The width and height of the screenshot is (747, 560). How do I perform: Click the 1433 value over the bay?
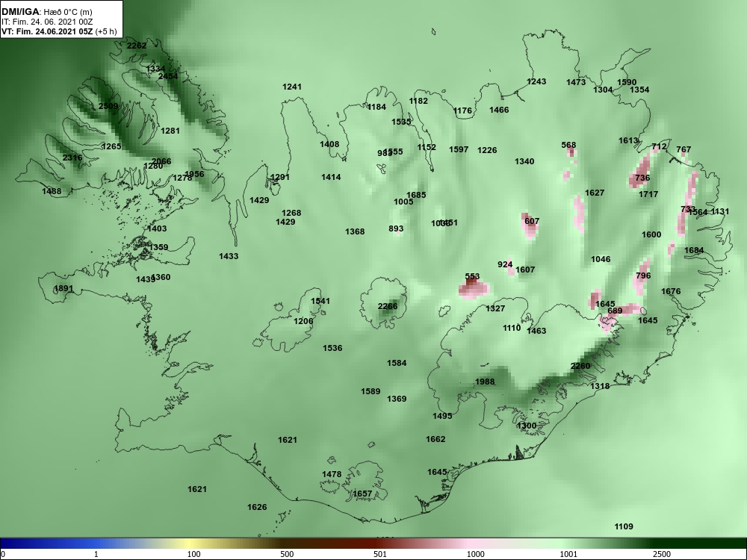tap(229, 256)
